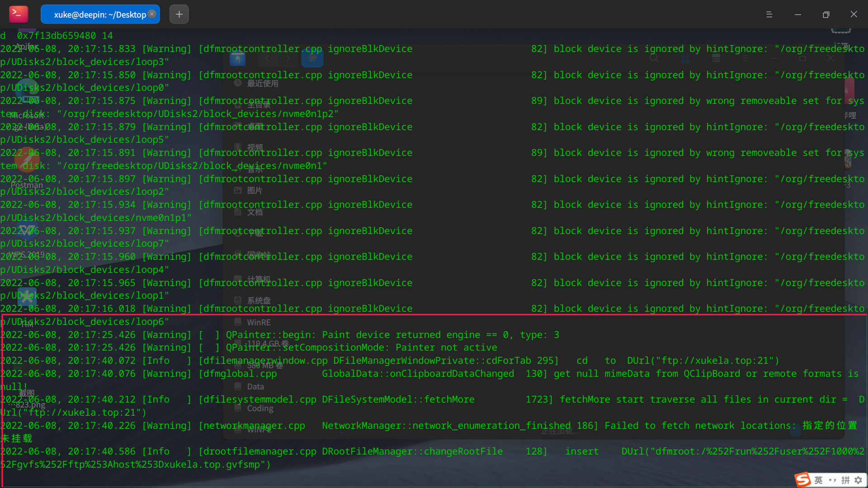Switch the 拼 pinyin input mode
This screenshot has width=868, height=488.
[845, 480]
